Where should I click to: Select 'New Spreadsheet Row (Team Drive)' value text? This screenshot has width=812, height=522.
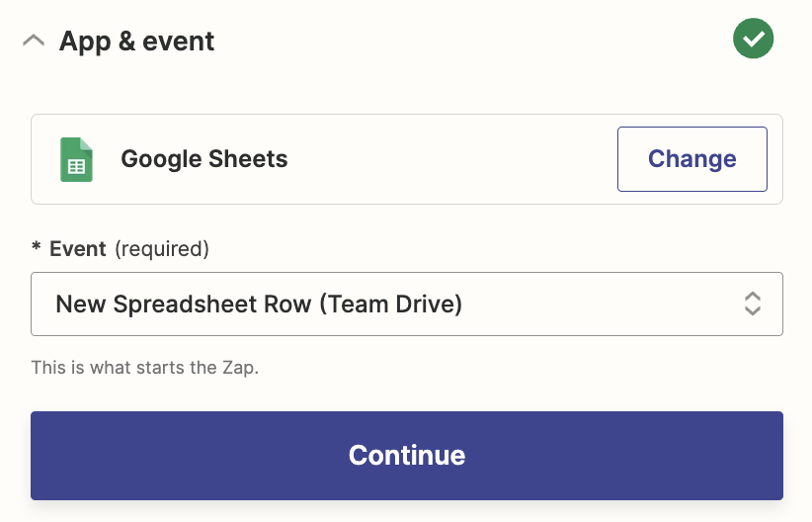259,304
